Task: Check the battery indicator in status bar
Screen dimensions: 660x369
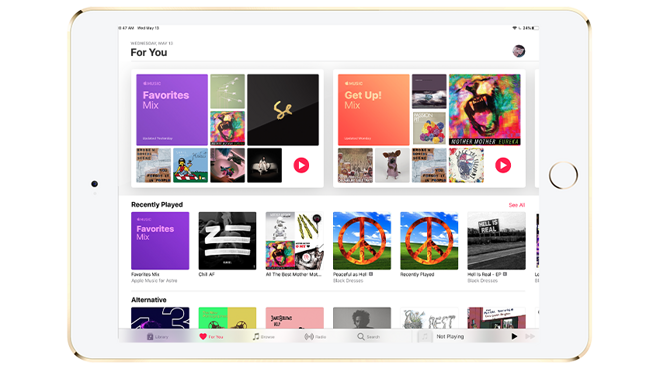Action: tap(535, 28)
